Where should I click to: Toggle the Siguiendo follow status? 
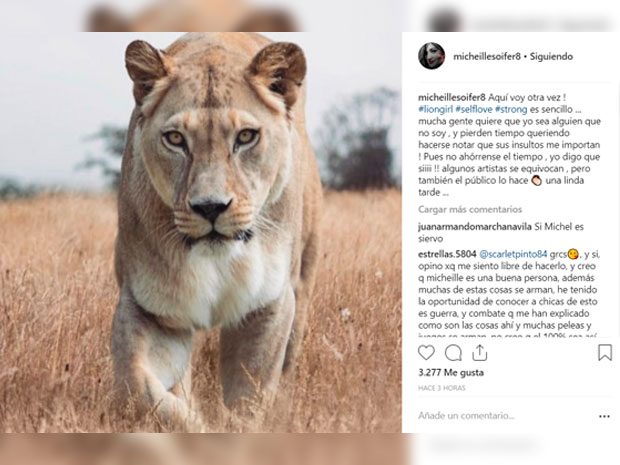(551, 56)
